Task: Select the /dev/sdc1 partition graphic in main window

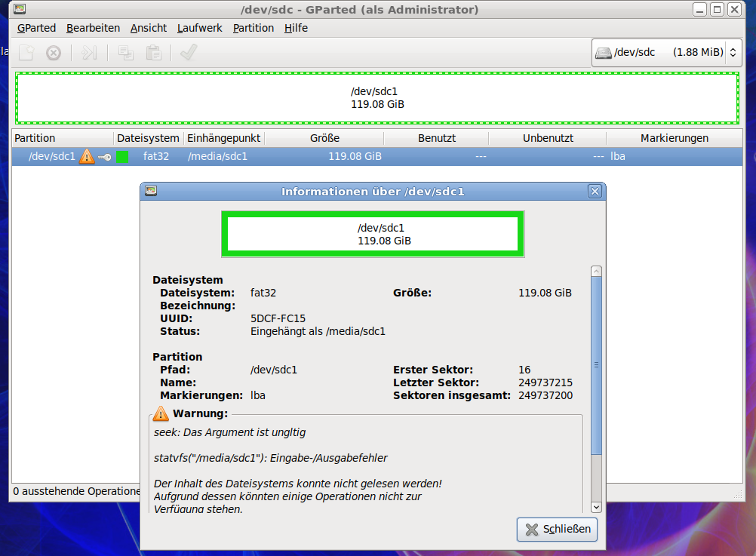Action: (x=377, y=98)
